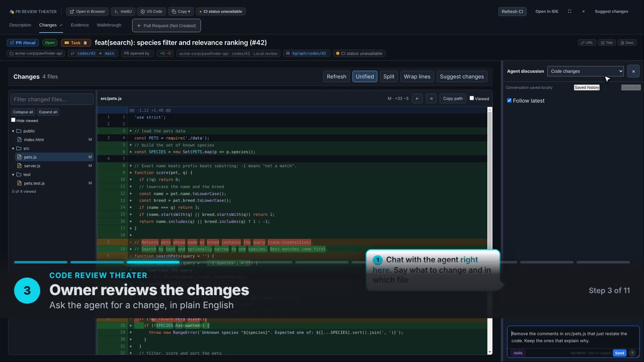
Task: Click the kgraph/codex/42 chip
Action: pos(306,53)
